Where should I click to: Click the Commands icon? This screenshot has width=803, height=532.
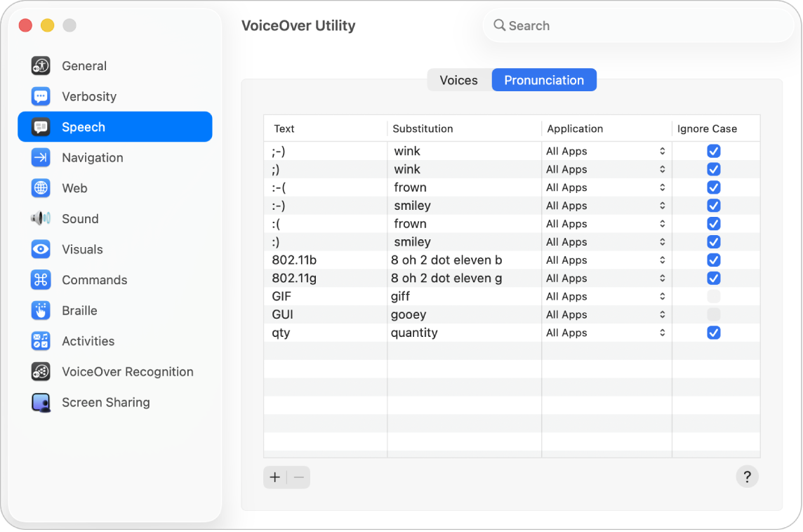[x=40, y=279]
